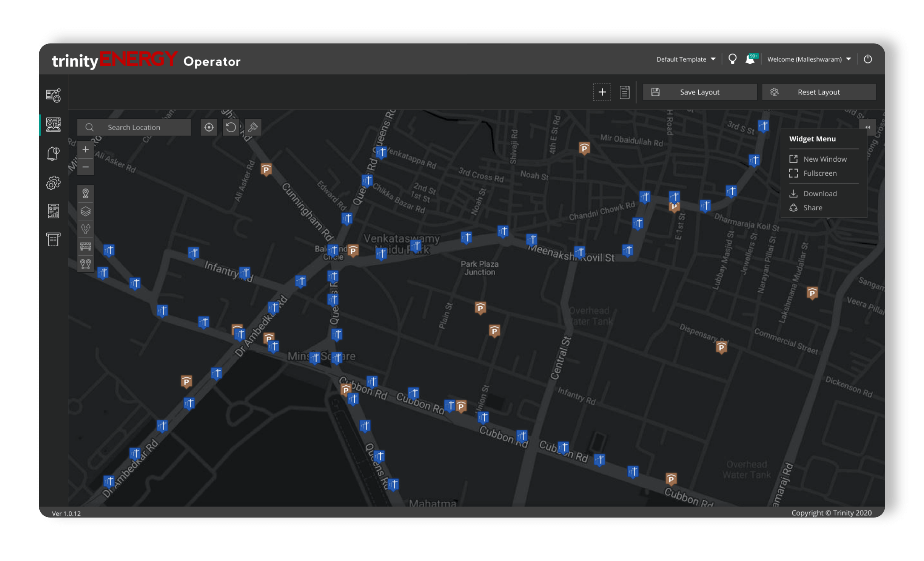Click the lightbulb tips icon in header
The width and height of the screenshot is (924, 561).
(732, 59)
